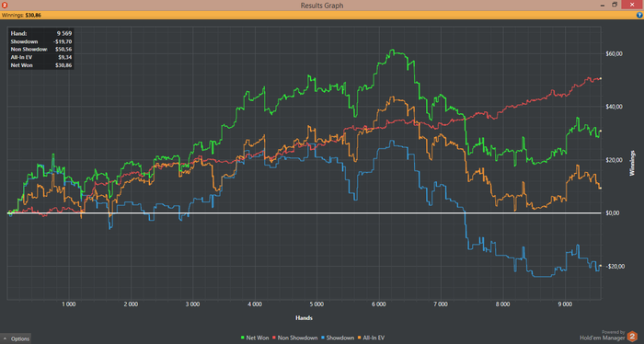
Task: Click end point of blue Showdown line
Action: (x=601, y=266)
